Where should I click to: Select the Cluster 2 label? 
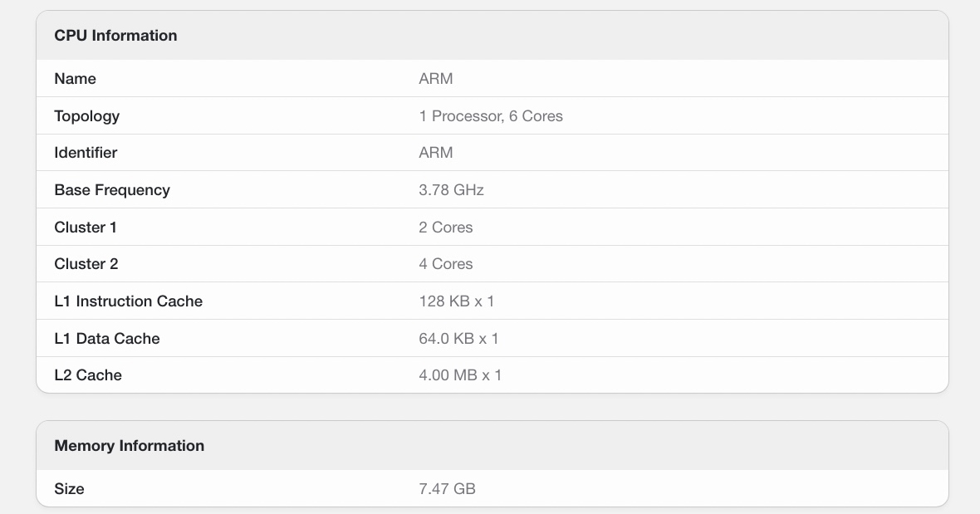86,263
